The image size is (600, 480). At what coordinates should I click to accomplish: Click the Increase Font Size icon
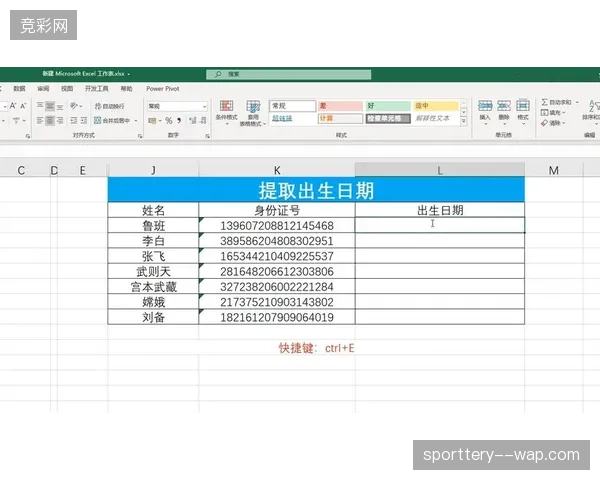[13, 106]
